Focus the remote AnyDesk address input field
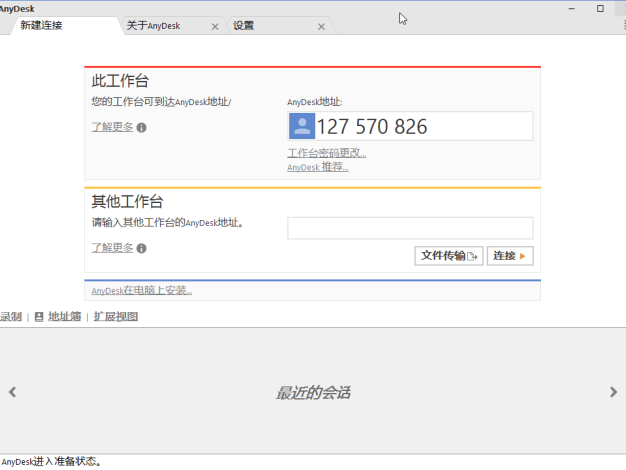 point(410,228)
